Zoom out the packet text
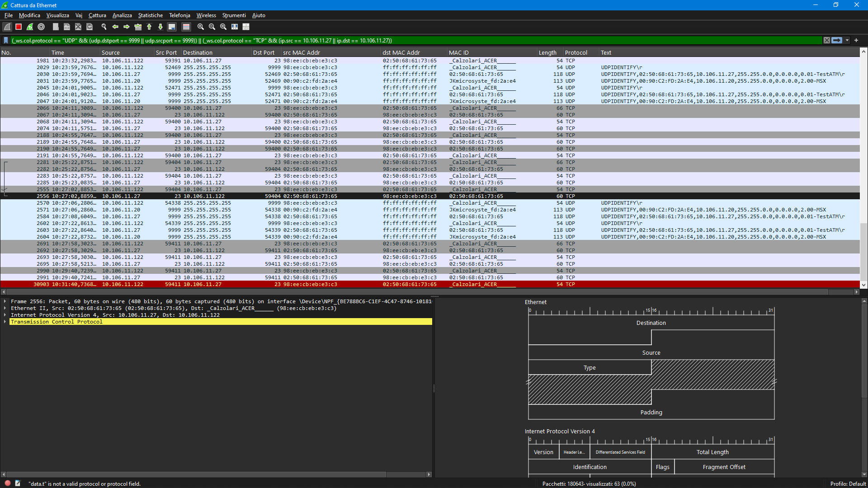Viewport: 868px width, 488px height. [212, 27]
